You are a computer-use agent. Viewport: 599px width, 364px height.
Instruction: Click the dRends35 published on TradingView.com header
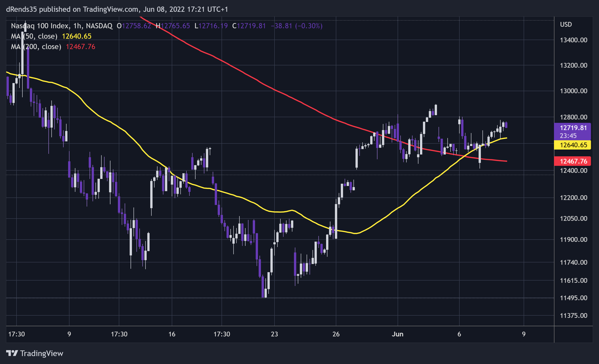[117, 9]
